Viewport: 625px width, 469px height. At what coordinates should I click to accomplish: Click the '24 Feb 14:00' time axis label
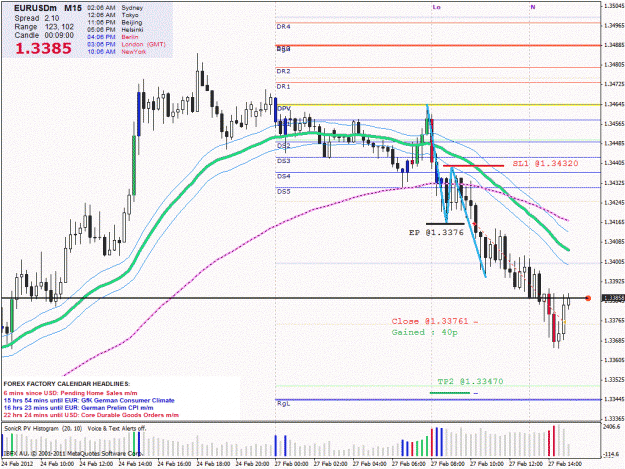click(136, 464)
